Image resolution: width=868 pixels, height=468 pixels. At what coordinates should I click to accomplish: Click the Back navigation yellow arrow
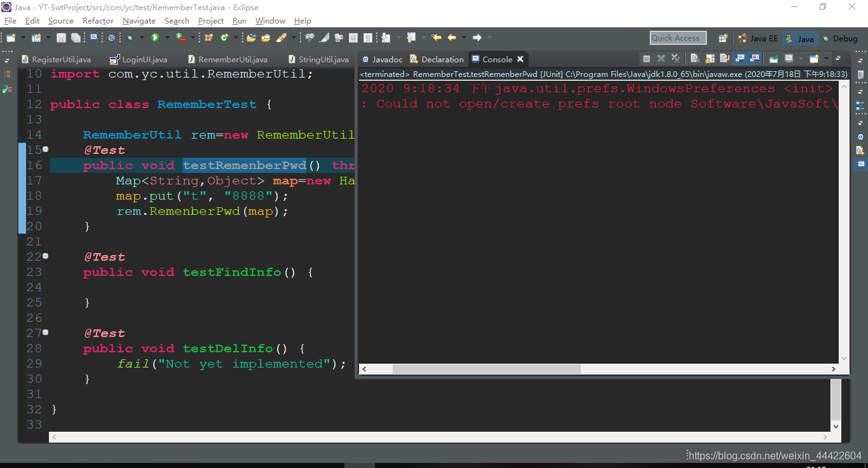[452, 38]
